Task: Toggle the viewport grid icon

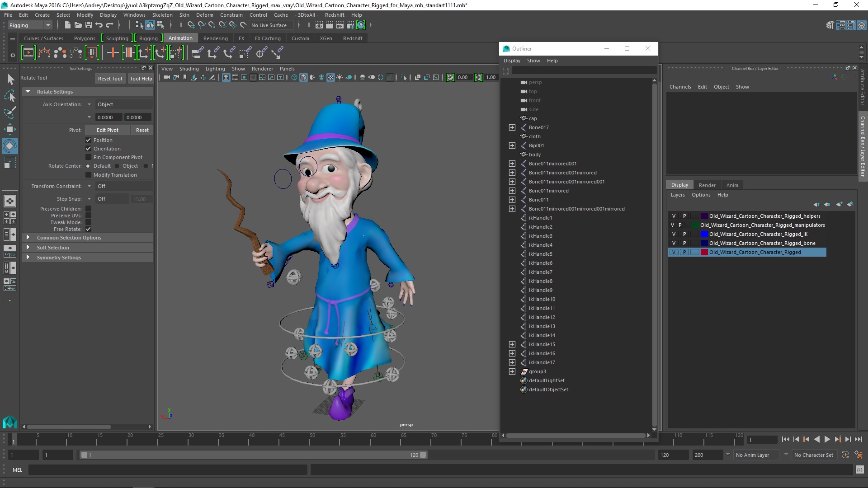Action: tap(226, 78)
